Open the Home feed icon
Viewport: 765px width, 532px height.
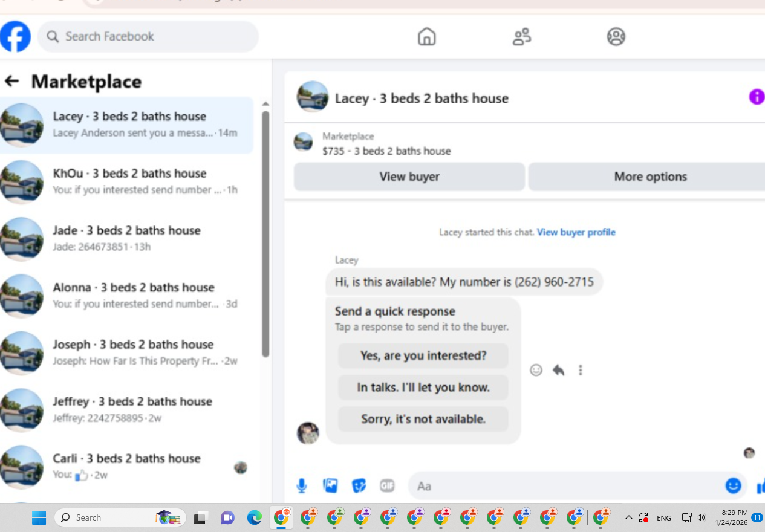pyautogui.click(x=427, y=36)
